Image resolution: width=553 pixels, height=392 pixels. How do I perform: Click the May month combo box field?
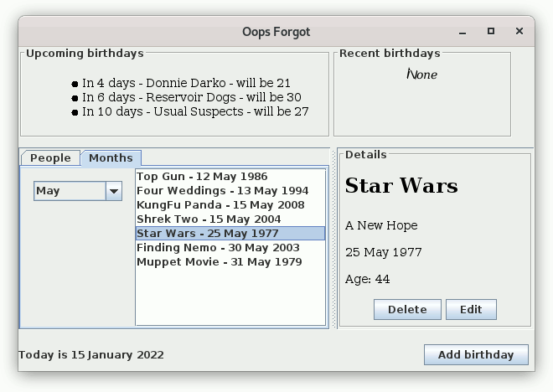pos(70,191)
